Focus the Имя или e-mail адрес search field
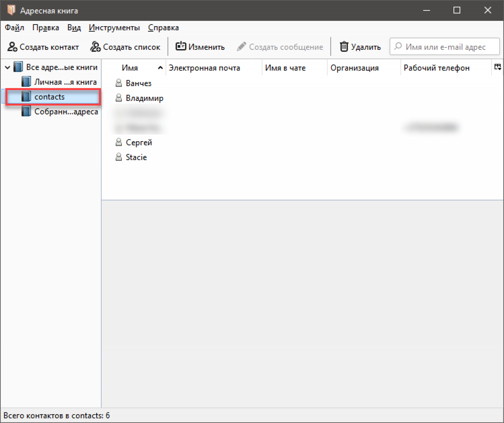Image resolution: width=504 pixels, height=423 pixels. pyautogui.click(x=444, y=46)
